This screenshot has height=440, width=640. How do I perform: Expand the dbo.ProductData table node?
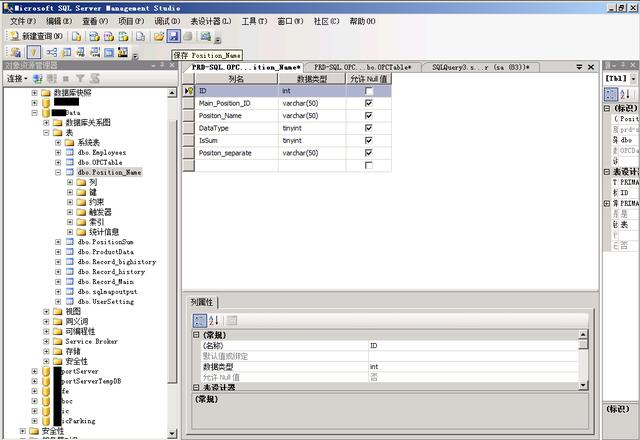(59, 252)
